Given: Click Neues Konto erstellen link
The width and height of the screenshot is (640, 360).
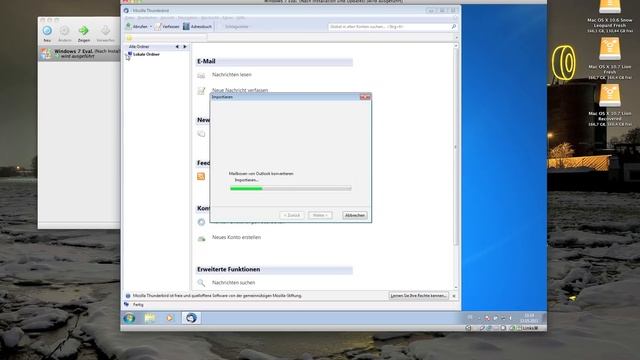Looking at the screenshot, I should coord(236,237).
